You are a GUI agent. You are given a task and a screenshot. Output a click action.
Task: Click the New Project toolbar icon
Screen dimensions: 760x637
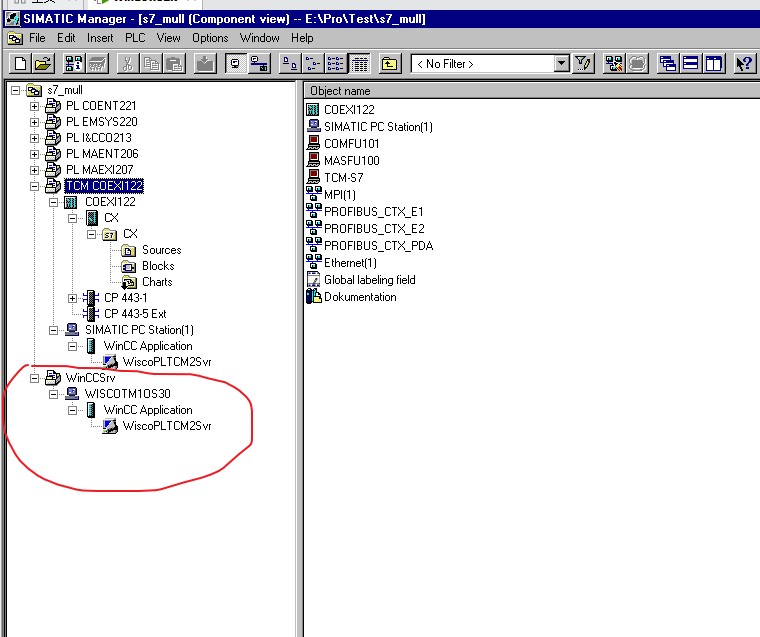click(x=20, y=64)
